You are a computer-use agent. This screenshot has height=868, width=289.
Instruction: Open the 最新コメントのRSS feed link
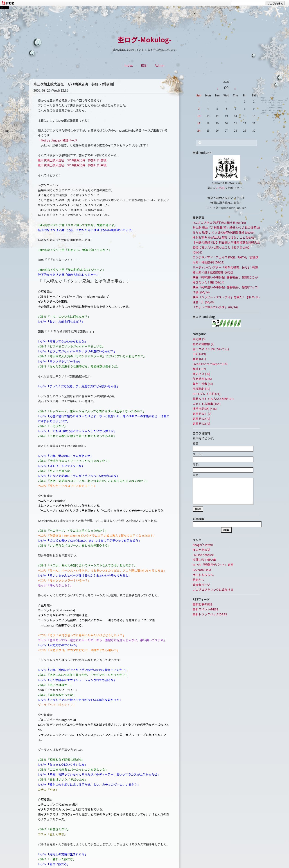click(205, 610)
